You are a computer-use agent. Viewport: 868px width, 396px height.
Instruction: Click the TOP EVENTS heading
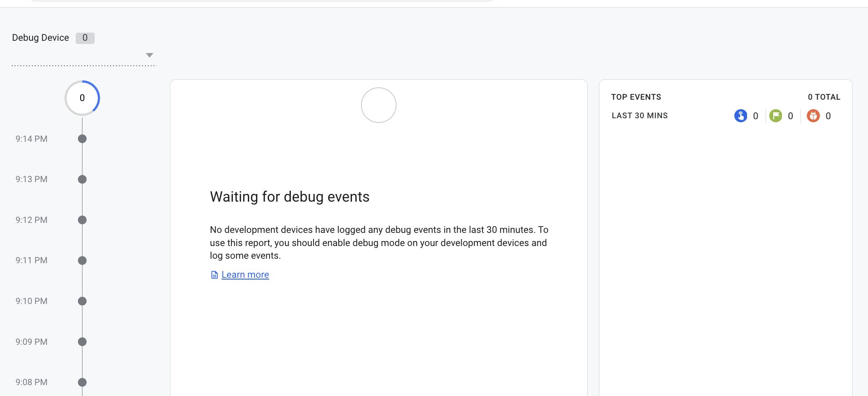[636, 97]
